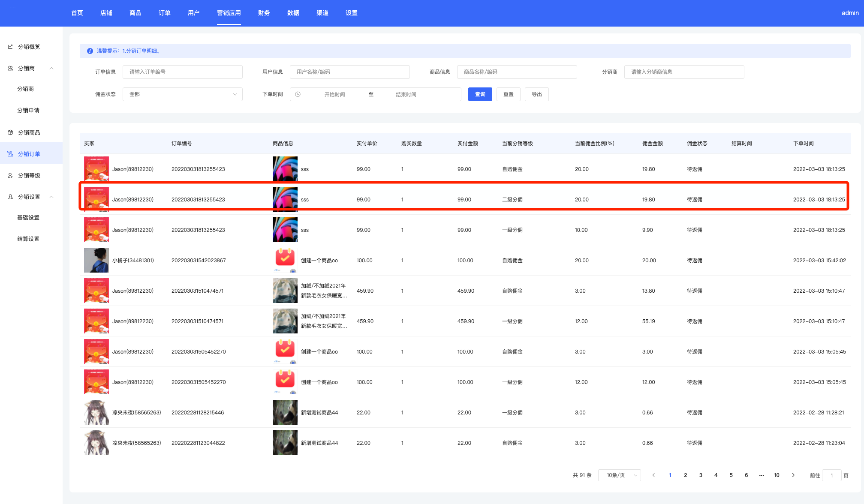
Task: Click the 分销商 users icon in sidebar
Action: pyautogui.click(x=10, y=68)
